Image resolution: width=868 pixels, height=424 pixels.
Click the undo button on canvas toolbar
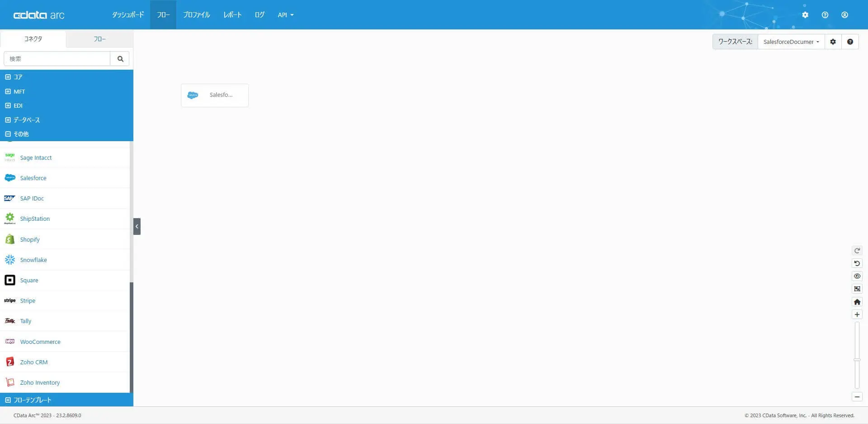tap(857, 263)
